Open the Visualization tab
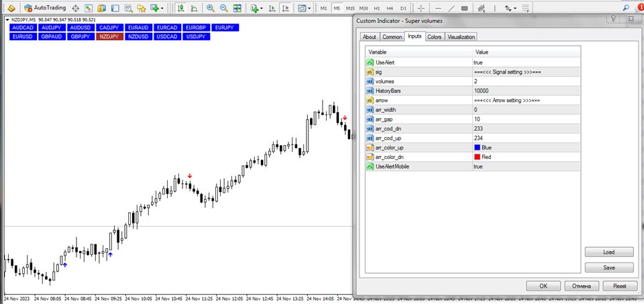 point(461,37)
